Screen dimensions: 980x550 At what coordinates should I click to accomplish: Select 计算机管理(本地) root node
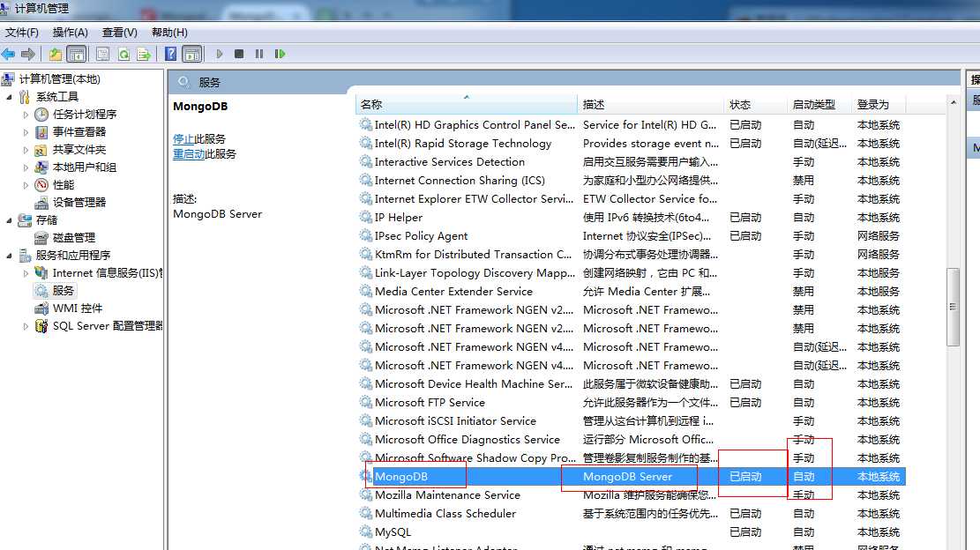[59, 79]
